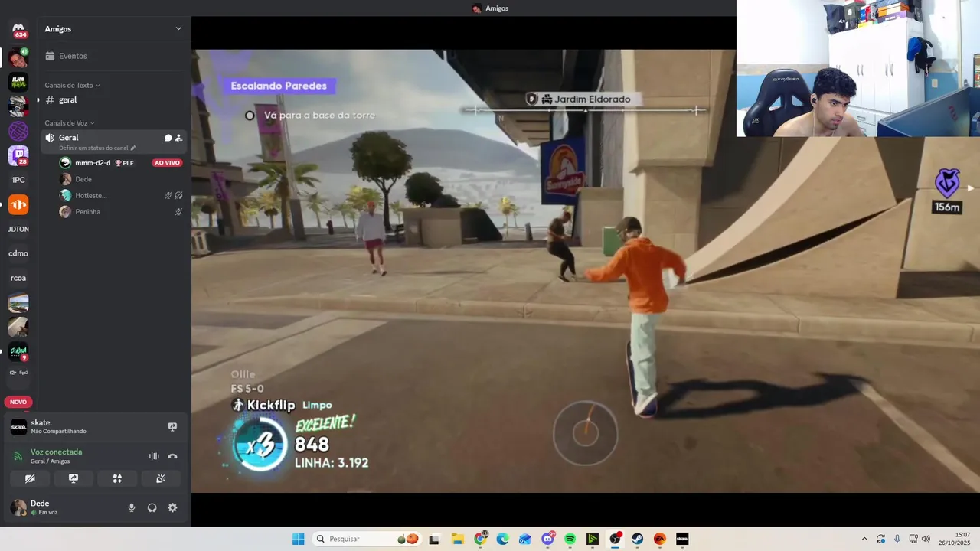Open skate. game from the taskbar
Image resolution: width=980 pixels, height=551 pixels.
click(682, 539)
